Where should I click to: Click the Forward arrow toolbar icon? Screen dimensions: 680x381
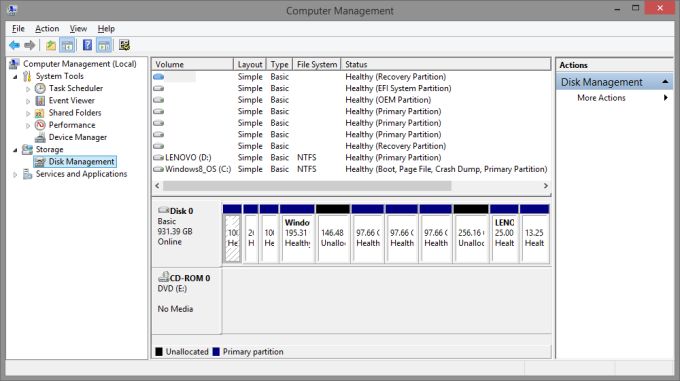coord(29,45)
